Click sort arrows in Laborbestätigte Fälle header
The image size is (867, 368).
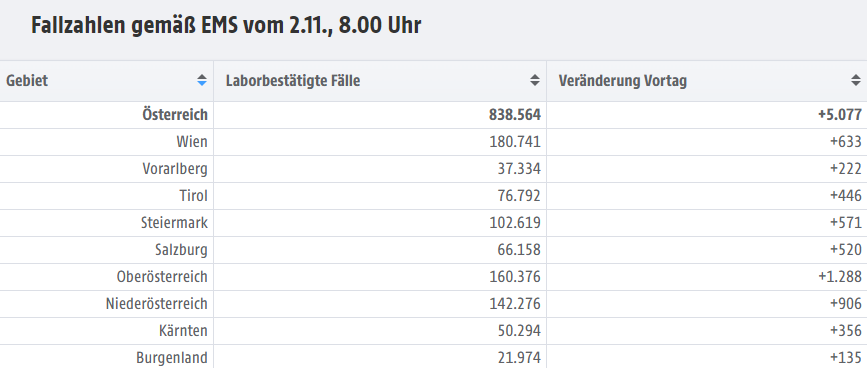(535, 81)
